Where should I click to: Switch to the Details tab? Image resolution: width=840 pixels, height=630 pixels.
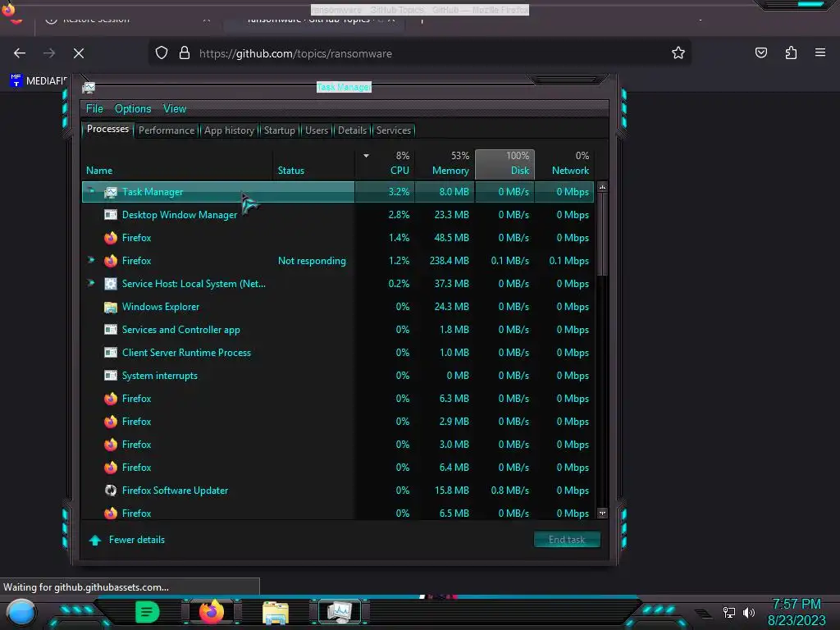[352, 130]
